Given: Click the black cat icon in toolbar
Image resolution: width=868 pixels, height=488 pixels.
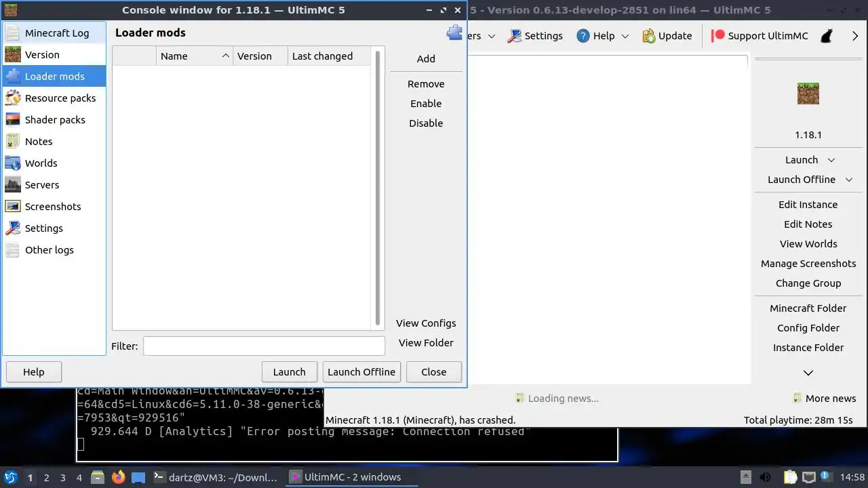Looking at the screenshot, I should tap(826, 36).
